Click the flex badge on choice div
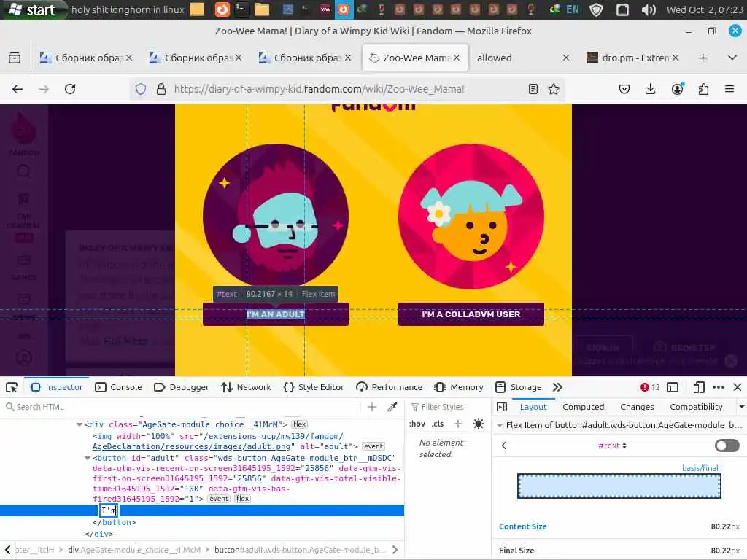The height and width of the screenshot is (560, 747). tap(300, 424)
